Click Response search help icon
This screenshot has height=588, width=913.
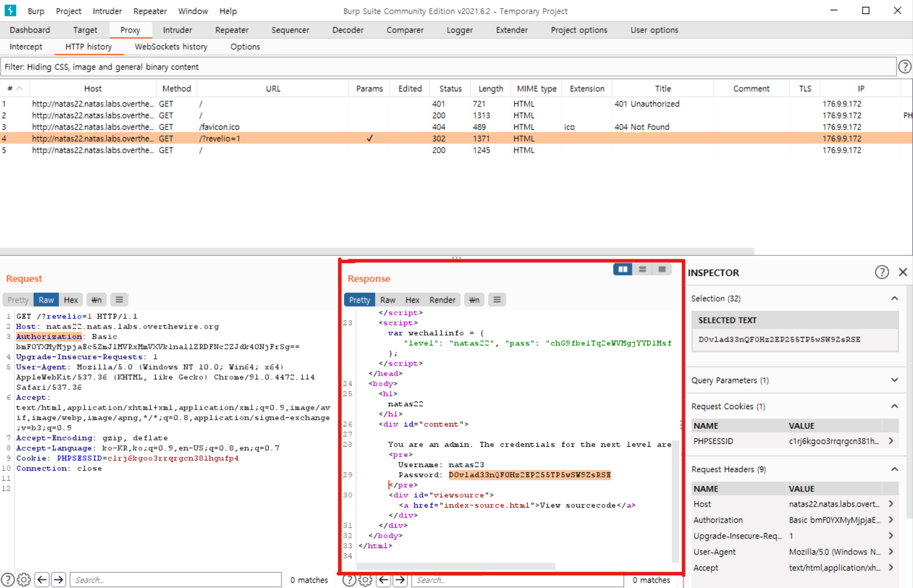point(349,580)
